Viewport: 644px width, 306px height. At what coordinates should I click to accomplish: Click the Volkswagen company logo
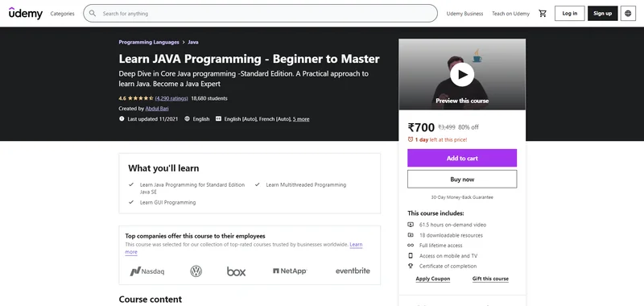(x=196, y=271)
